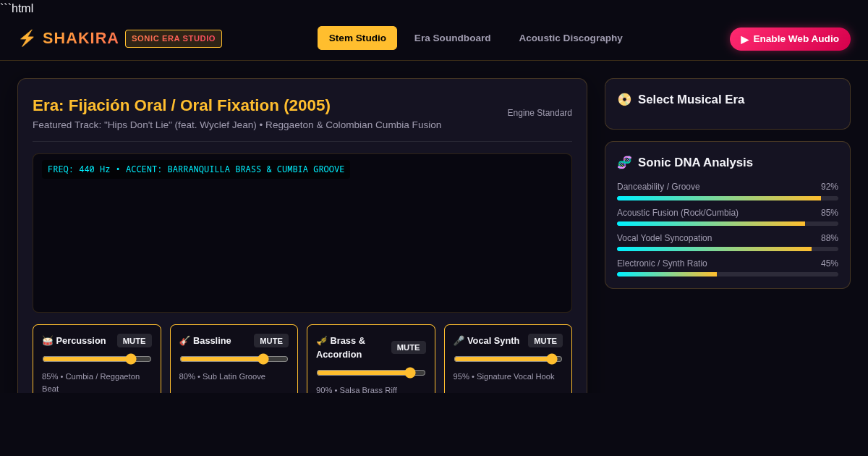
Task: Click the Danceability / Groove progress bar
Action: 728,198
